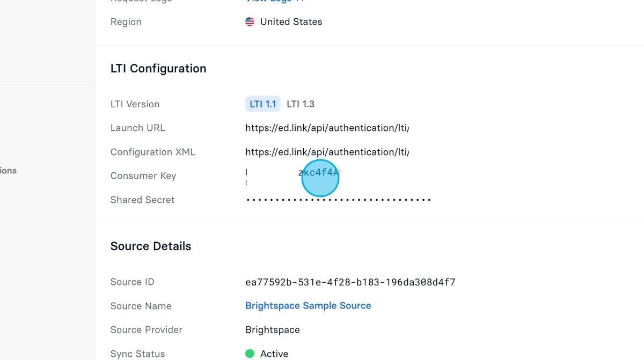Select the LTI 1.1 version tab
Screen dimensions: 644x360
pos(263,104)
